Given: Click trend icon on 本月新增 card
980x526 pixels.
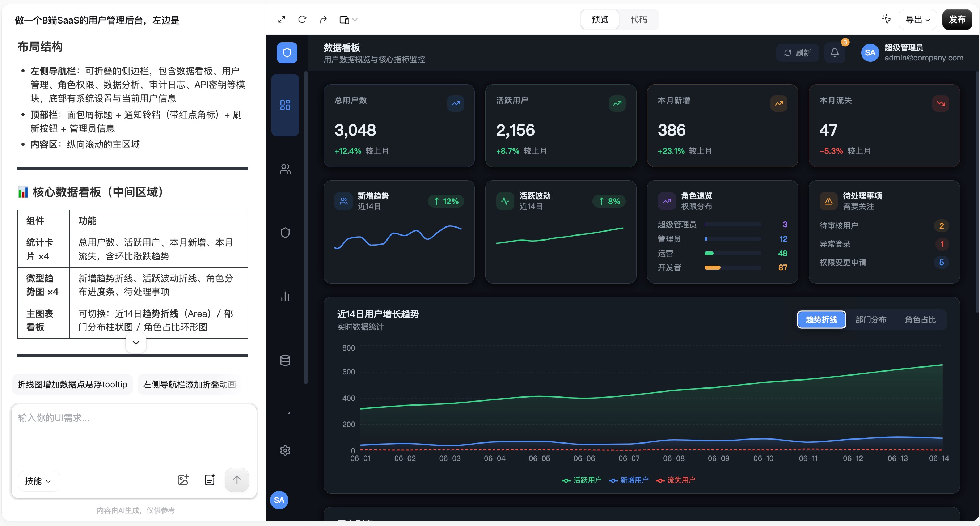Looking at the screenshot, I should [779, 103].
